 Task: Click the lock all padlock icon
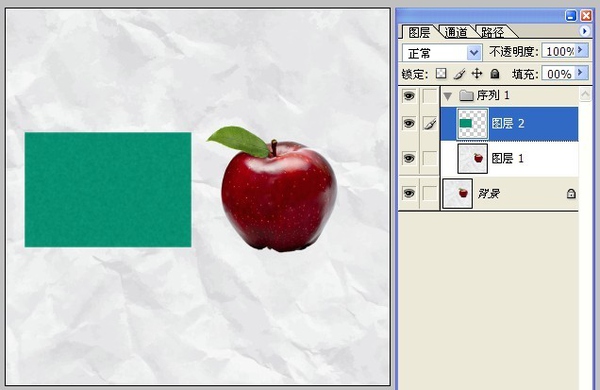coord(495,73)
